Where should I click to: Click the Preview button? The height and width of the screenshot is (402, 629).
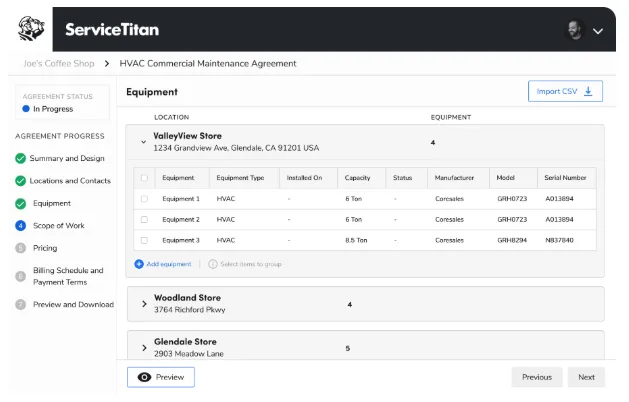(161, 377)
